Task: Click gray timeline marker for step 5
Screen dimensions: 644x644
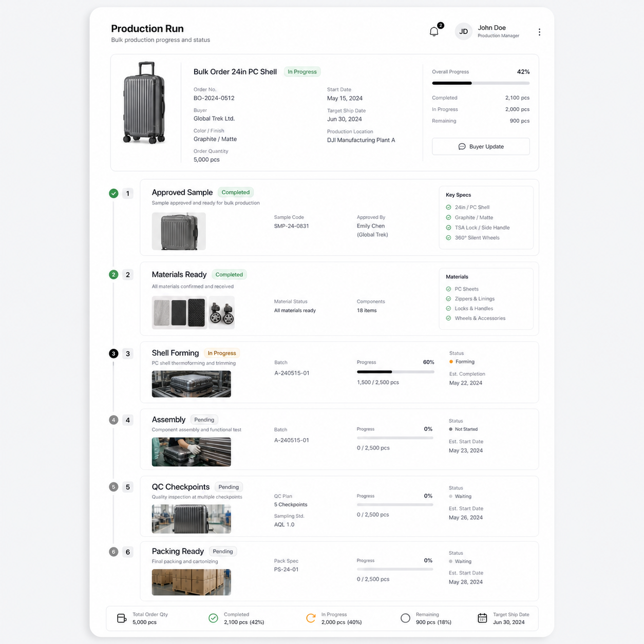Action: [113, 487]
